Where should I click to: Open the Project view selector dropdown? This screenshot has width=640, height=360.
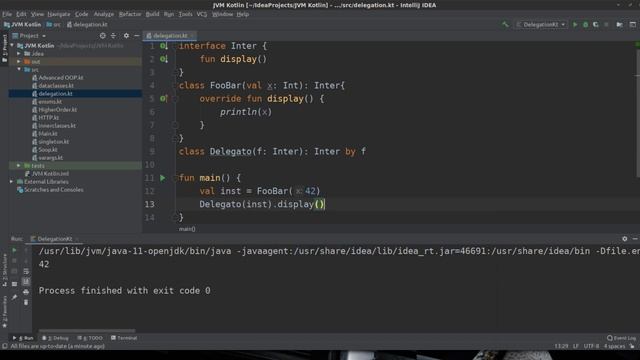pyautogui.click(x=29, y=36)
